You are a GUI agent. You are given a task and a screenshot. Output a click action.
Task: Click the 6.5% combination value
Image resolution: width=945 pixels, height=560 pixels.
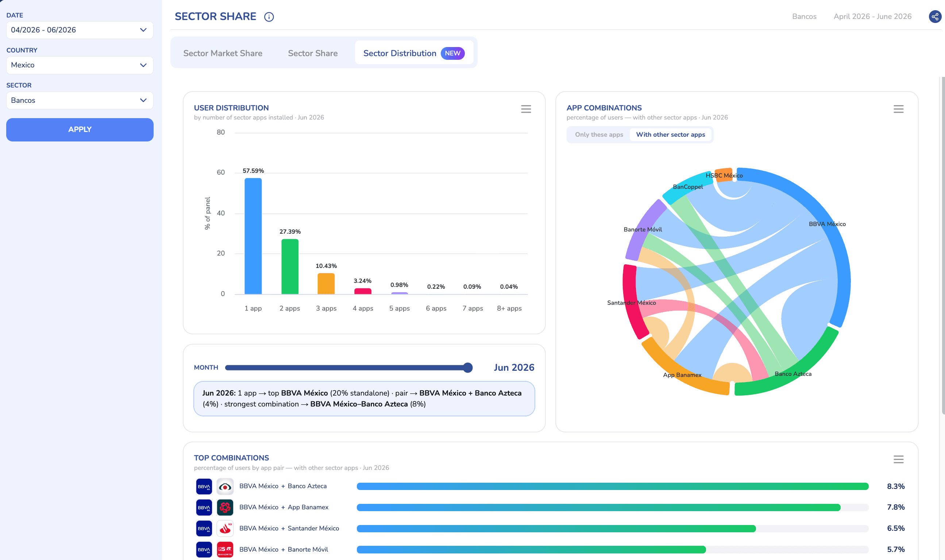895,529
